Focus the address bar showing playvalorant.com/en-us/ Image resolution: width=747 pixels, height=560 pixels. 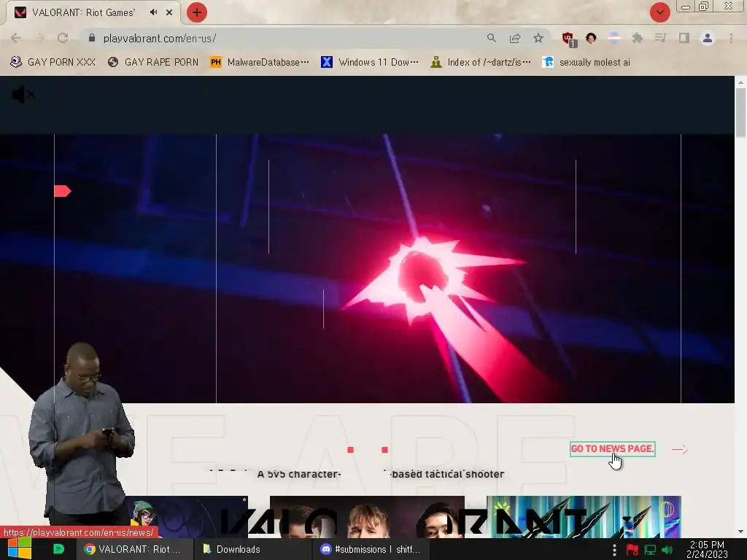click(286, 38)
